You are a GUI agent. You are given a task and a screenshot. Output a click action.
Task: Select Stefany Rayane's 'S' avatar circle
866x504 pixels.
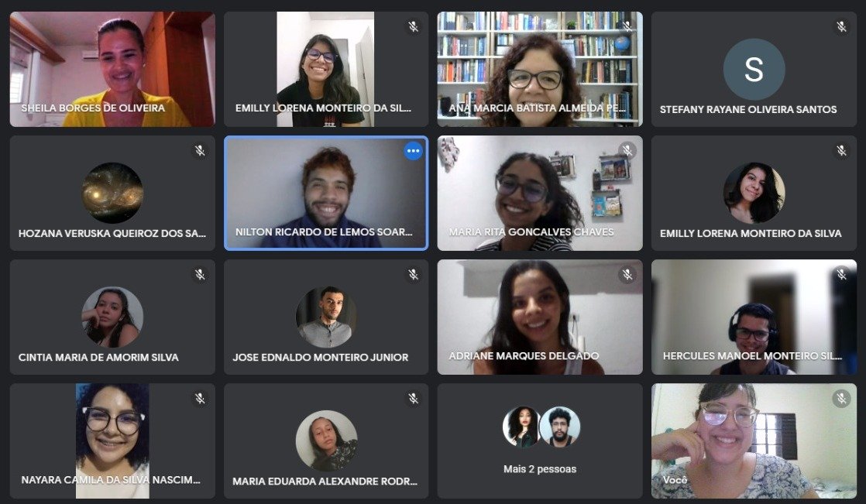pyautogui.click(x=754, y=70)
